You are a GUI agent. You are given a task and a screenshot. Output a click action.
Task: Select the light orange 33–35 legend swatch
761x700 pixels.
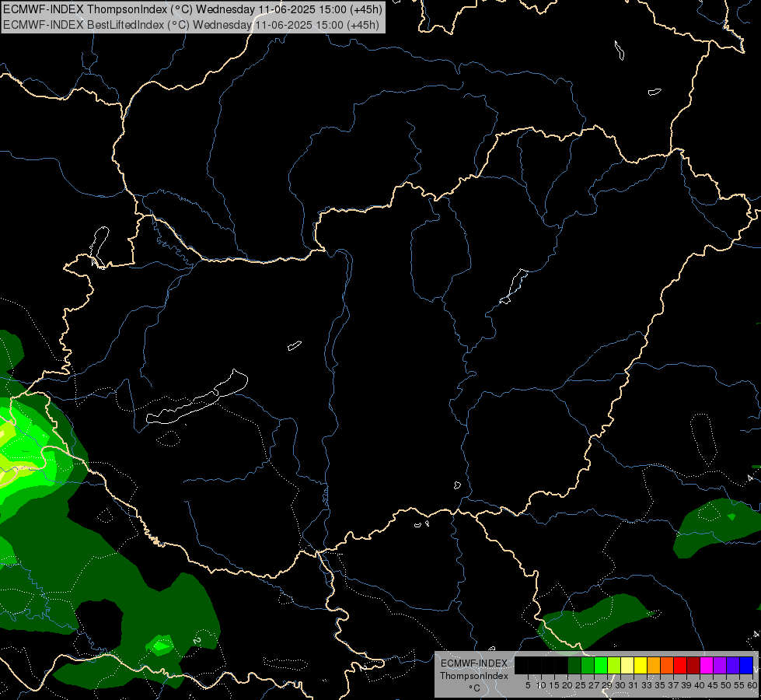(654, 665)
